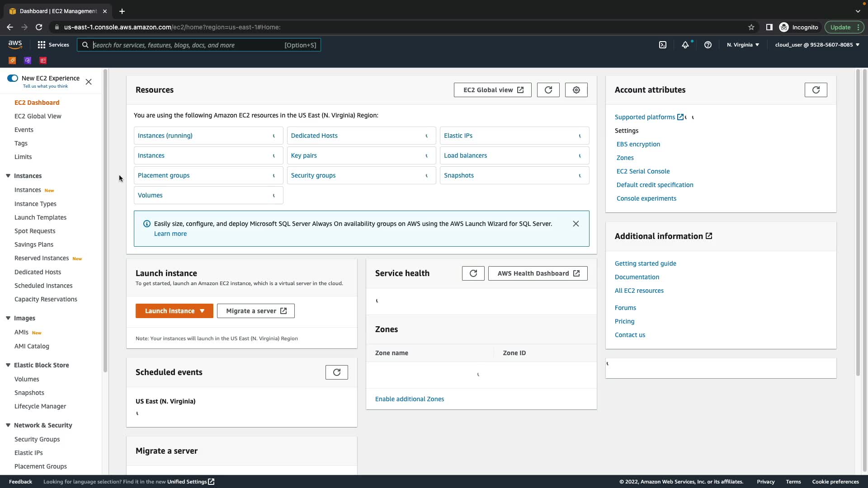Refresh the Account attributes panel
This screenshot has height=488, width=868.
(x=816, y=90)
